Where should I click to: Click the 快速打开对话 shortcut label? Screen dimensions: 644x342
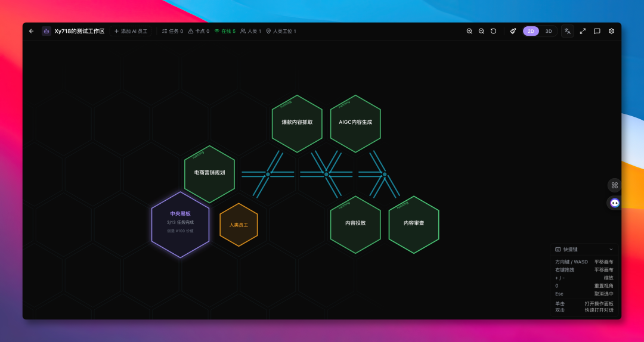[599, 310]
